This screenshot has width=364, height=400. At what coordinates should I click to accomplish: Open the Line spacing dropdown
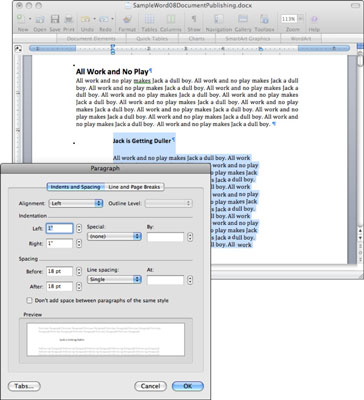pyautogui.click(x=114, y=279)
